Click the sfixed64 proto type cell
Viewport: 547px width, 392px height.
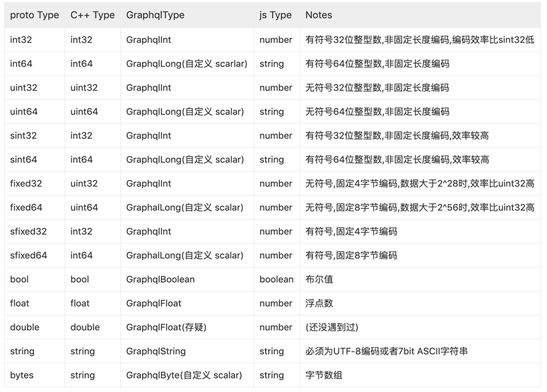(x=35, y=255)
